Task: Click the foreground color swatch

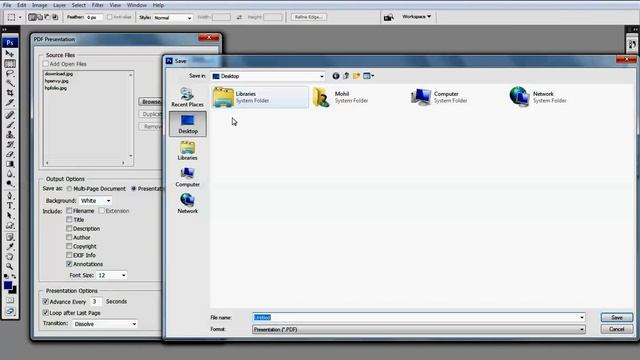Action: click(8, 285)
